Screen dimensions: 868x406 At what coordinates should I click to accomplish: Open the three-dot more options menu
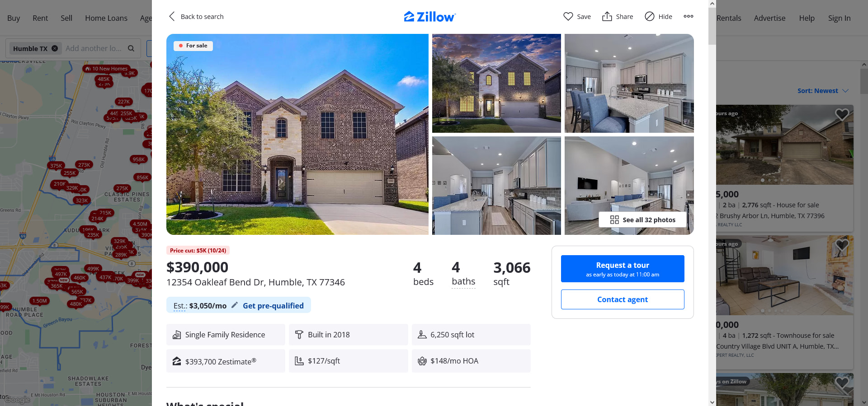689,16
